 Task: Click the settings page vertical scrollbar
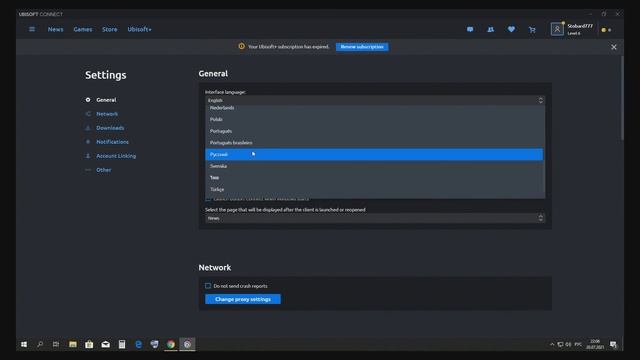click(622, 98)
